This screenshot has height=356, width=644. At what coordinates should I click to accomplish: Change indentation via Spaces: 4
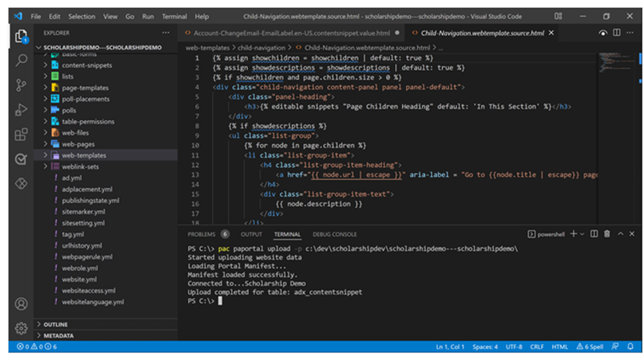[x=485, y=347]
